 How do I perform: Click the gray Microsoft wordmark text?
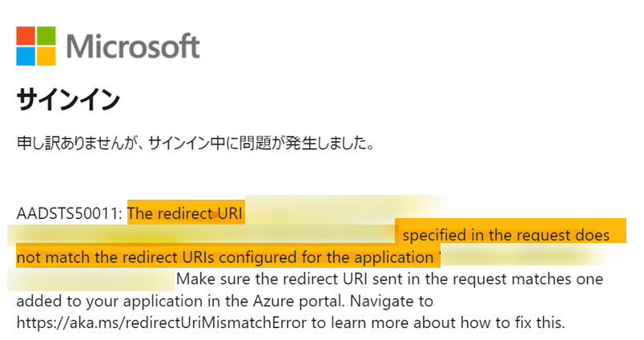point(132,46)
